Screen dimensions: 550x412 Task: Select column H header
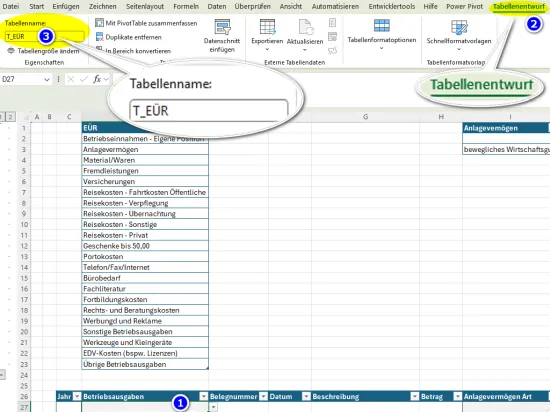441,117
